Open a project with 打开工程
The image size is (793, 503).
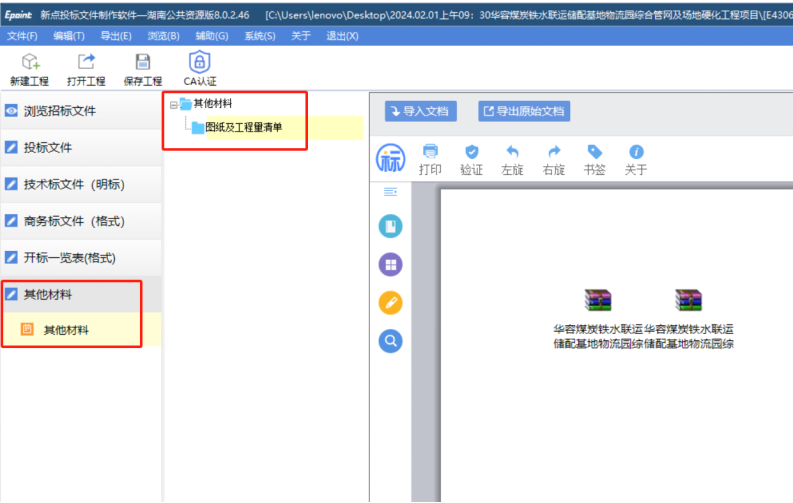pyautogui.click(x=86, y=69)
